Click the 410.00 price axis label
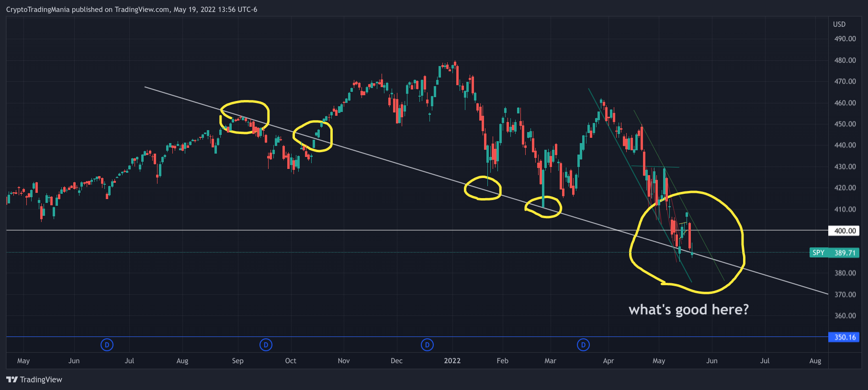The image size is (868, 390). coord(845,209)
